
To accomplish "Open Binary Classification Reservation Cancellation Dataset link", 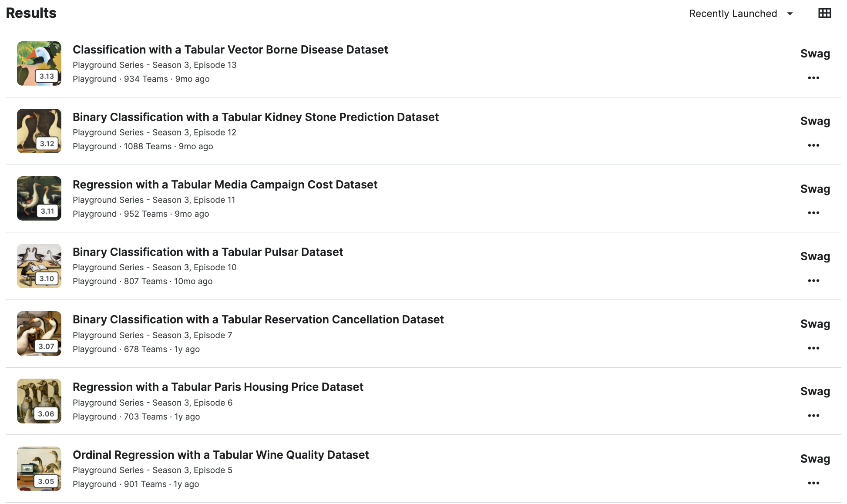I will coord(258,319).
